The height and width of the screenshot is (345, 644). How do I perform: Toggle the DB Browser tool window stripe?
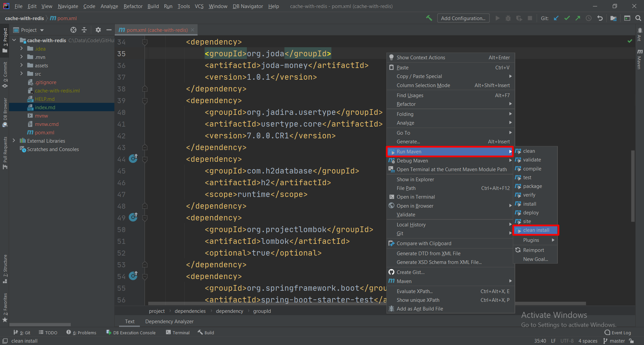pyautogui.click(x=5, y=113)
